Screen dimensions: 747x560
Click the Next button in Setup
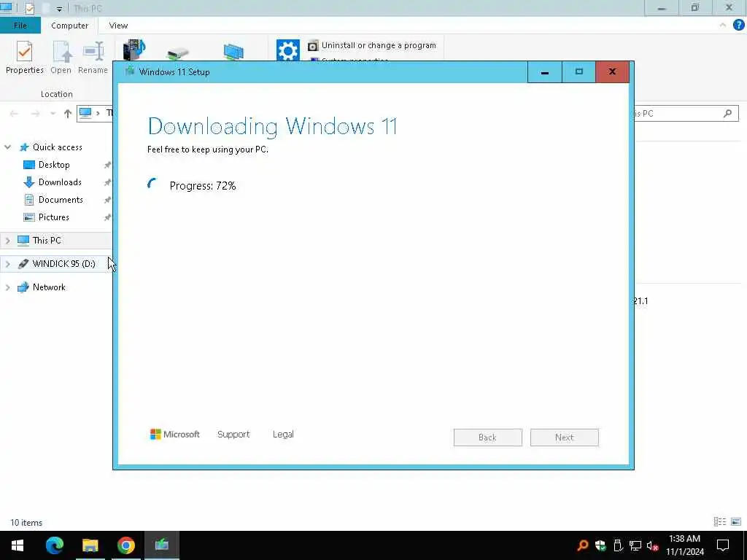coord(564,437)
